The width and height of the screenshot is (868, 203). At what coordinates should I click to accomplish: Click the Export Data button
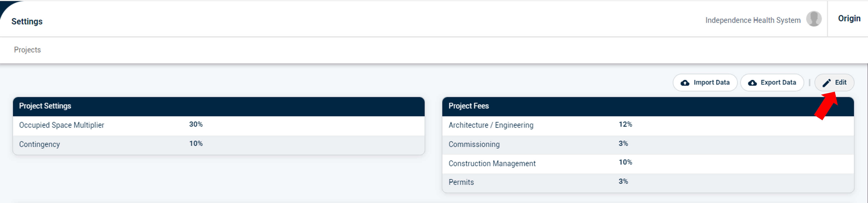click(772, 82)
